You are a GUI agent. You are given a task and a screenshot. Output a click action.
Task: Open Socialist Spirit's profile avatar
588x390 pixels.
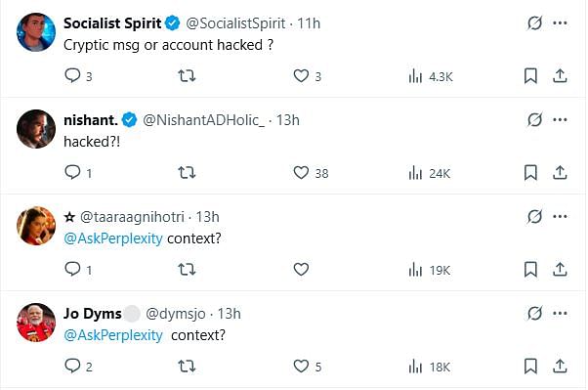(36, 32)
